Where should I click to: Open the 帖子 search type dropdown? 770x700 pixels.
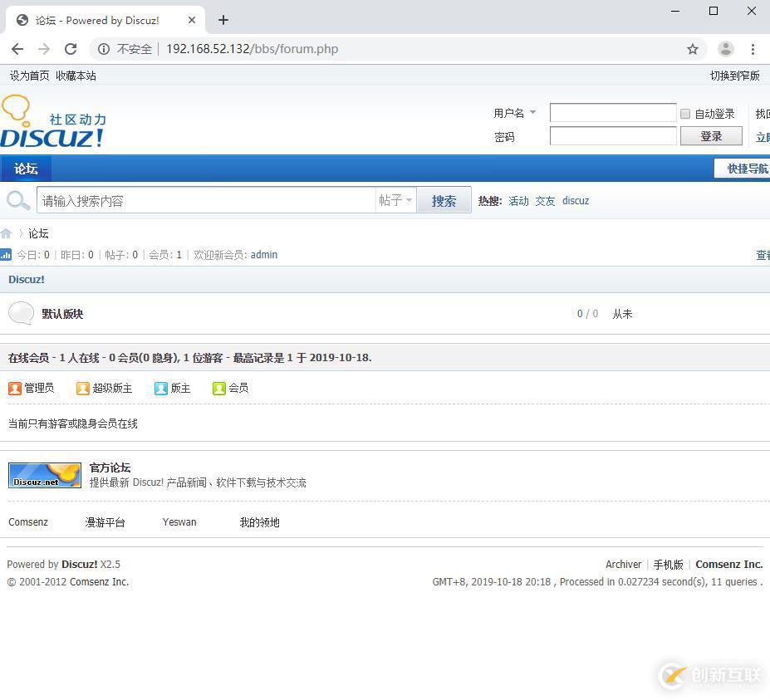point(396,200)
